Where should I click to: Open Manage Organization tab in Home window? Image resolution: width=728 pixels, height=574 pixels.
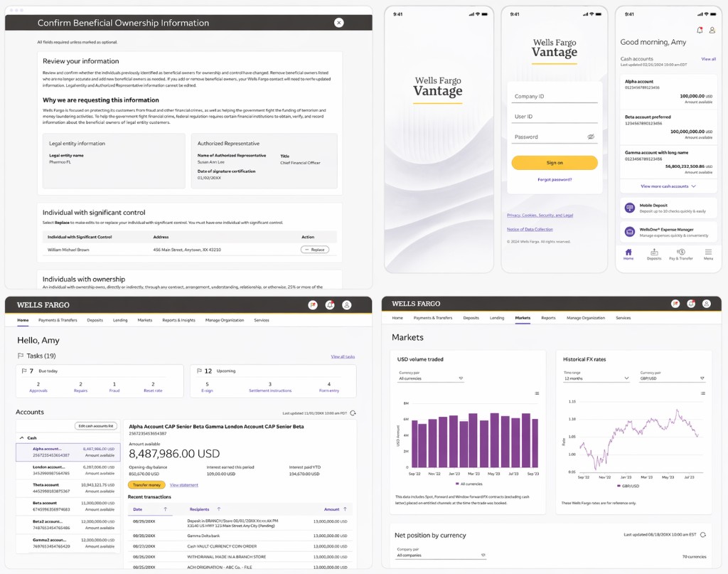tap(224, 321)
